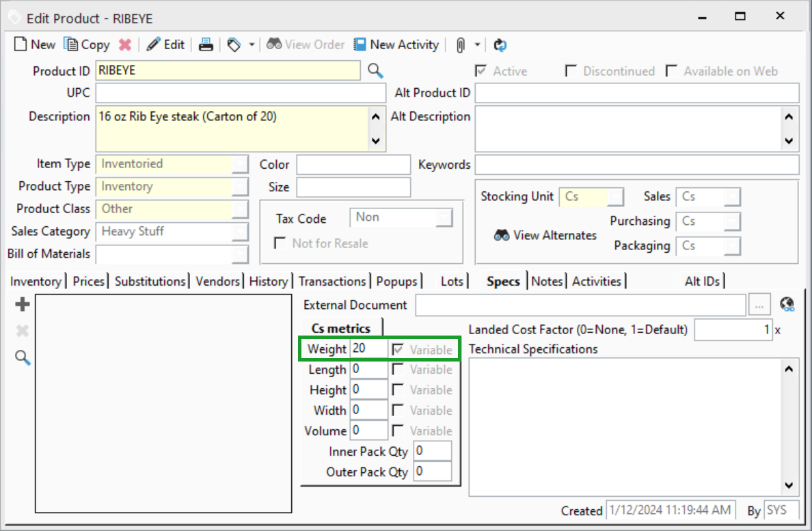Toggle the Discontinued checkbox
The image size is (812, 531).
[571, 71]
